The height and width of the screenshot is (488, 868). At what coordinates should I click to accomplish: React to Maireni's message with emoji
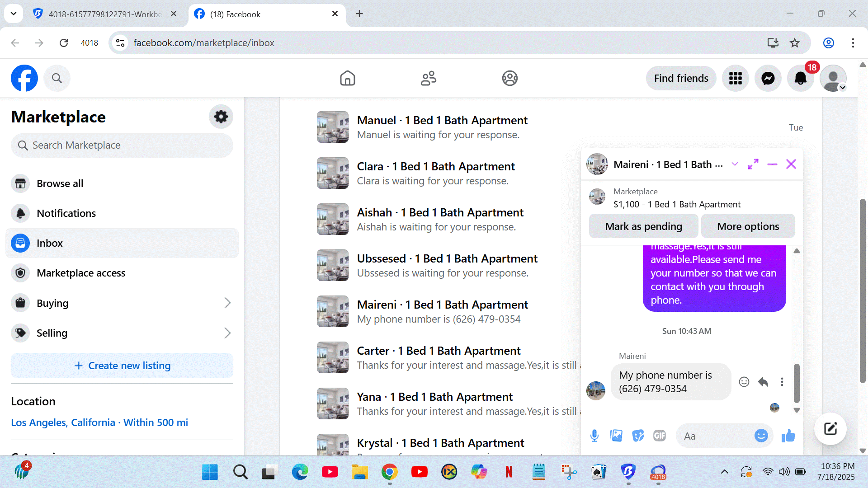[744, 382]
